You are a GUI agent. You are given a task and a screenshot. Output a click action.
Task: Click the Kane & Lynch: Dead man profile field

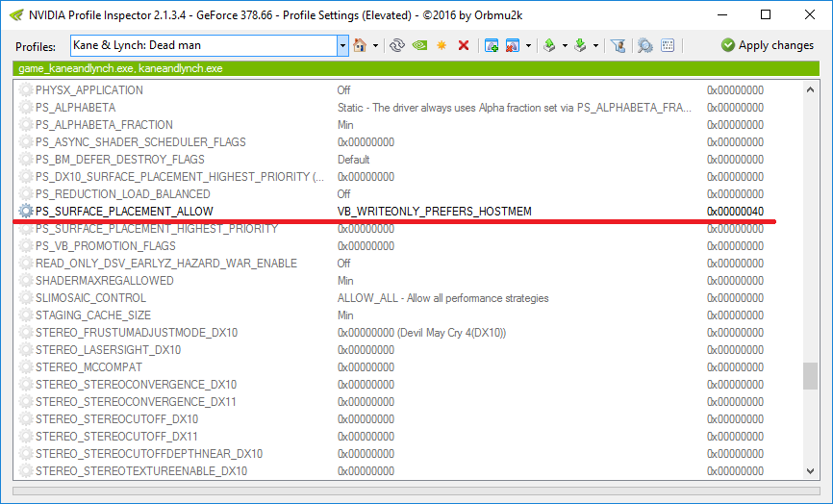point(204,45)
